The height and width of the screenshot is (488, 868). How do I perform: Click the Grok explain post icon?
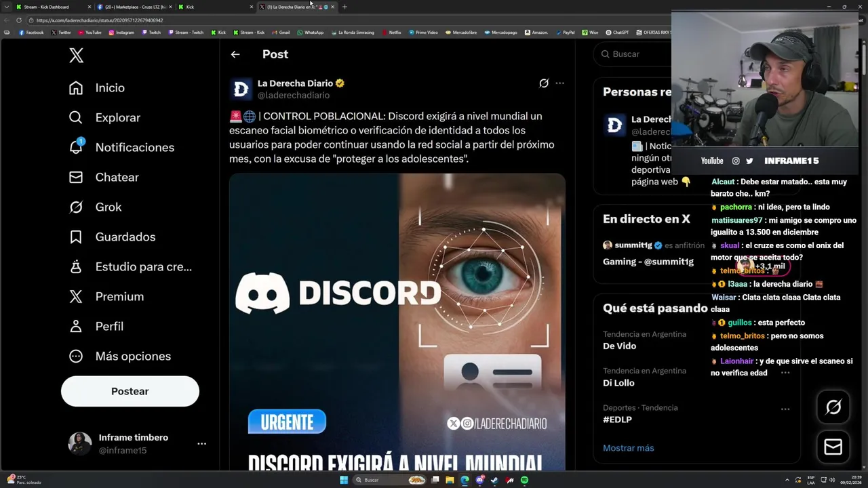coord(544,83)
